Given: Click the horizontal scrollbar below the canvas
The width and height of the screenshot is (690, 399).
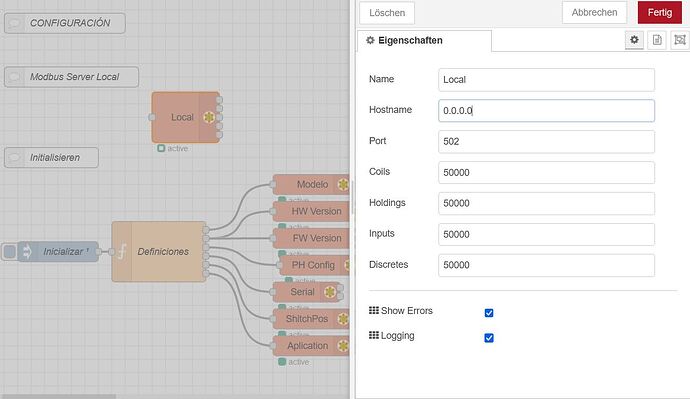Looking at the screenshot, I should 59,396.
